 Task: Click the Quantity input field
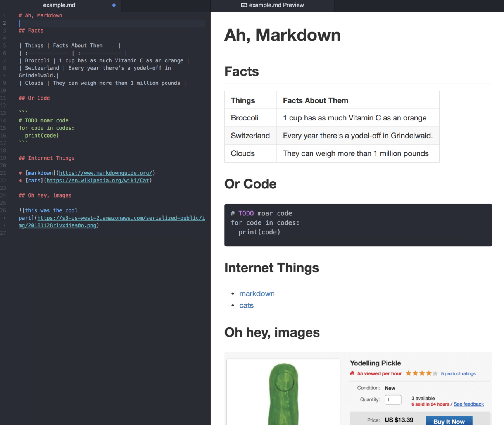(x=393, y=400)
